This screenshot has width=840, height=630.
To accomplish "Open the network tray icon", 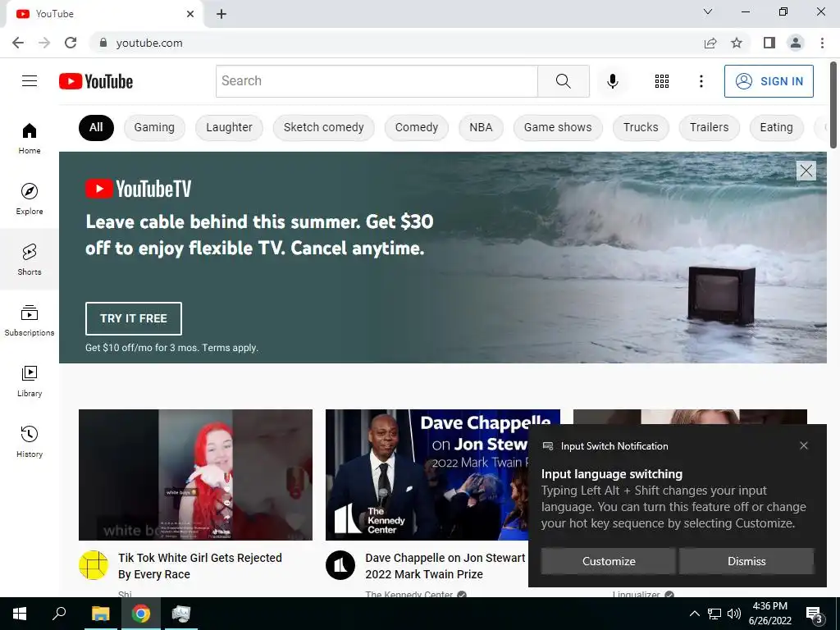I will coord(714,614).
